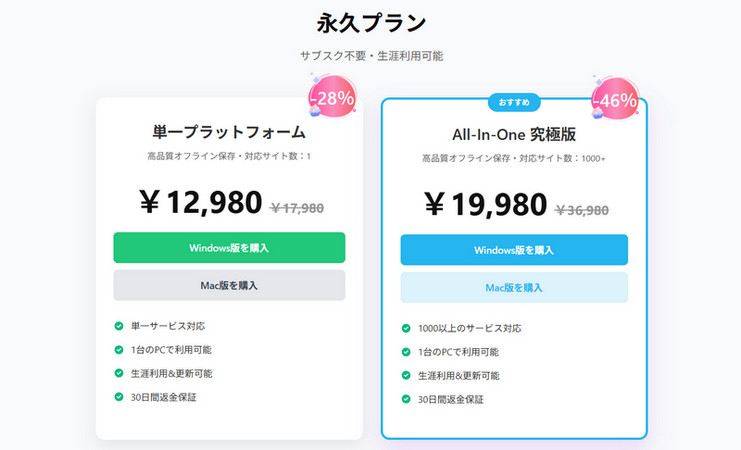Click the gray Mac版を購入 button for 単一プラットフォーム

[x=229, y=285]
